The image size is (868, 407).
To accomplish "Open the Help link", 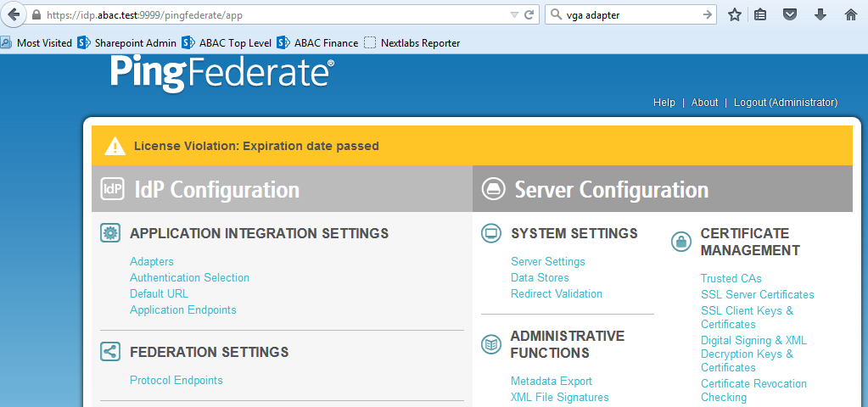I will pos(664,103).
